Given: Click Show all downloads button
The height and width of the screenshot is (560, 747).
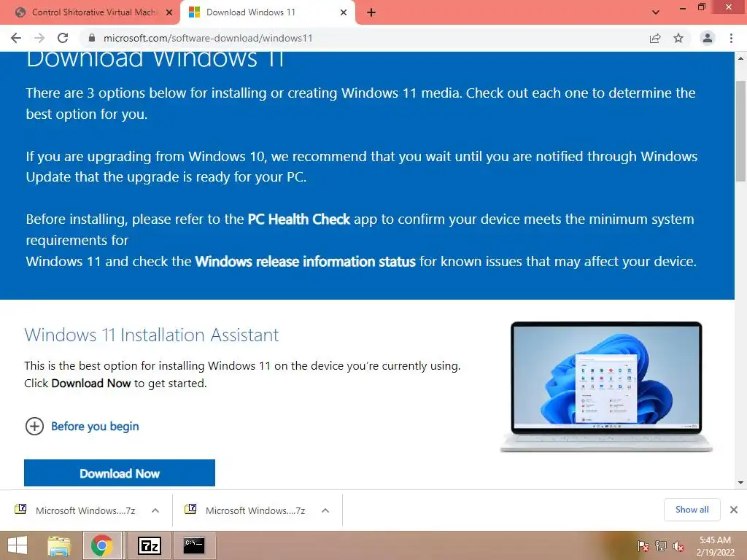Looking at the screenshot, I should click(692, 510).
